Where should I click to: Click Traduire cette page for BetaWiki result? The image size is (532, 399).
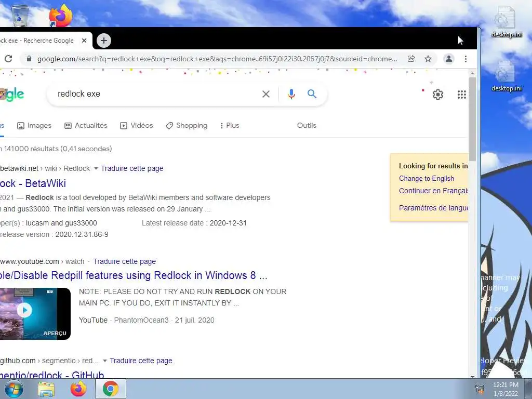pyautogui.click(x=132, y=169)
